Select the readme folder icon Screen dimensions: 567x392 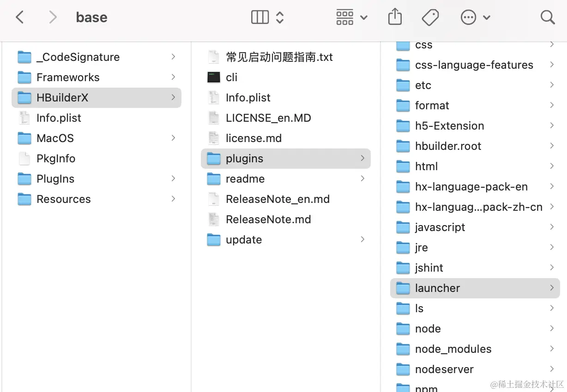click(214, 179)
